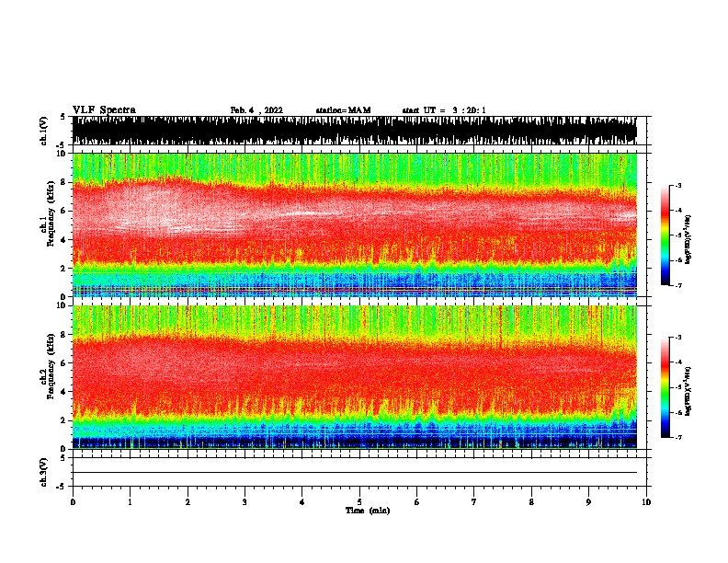Click the "ch.3(V)" waveform axis label
Viewport: 728px width, 563px height.
point(43,472)
